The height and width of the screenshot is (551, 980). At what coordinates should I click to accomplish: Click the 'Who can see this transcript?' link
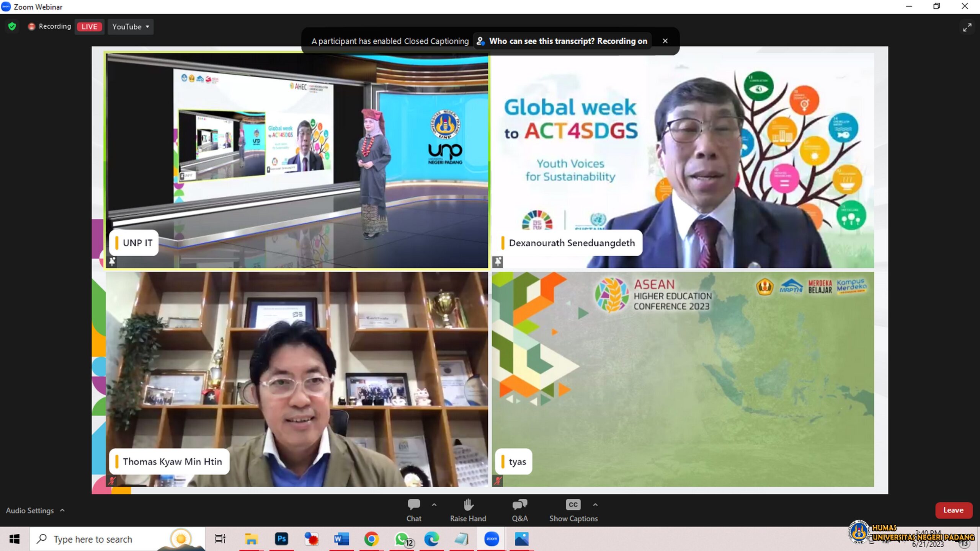point(542,41)
